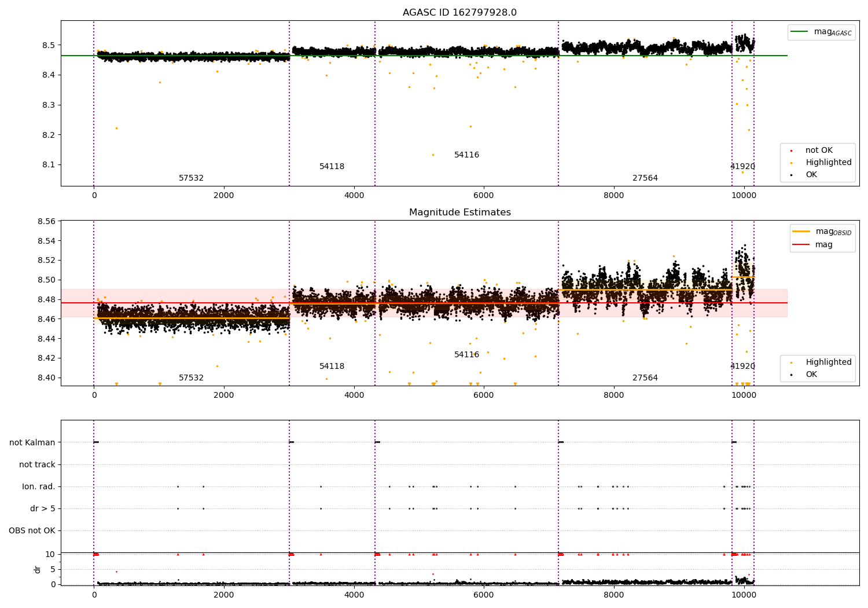Click the 'Ion. rad.' axis label
Viewport: 868px width, 608px height.
tap(39, 487)
